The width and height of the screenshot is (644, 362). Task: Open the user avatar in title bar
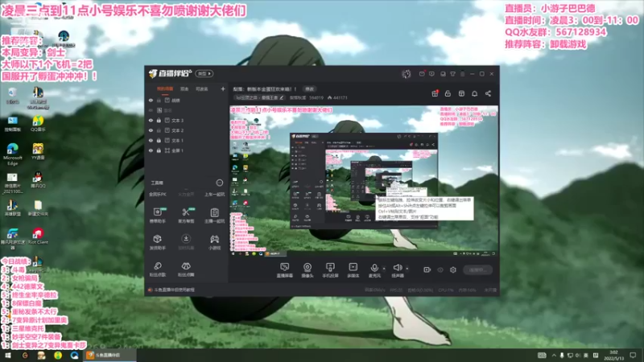407,74
